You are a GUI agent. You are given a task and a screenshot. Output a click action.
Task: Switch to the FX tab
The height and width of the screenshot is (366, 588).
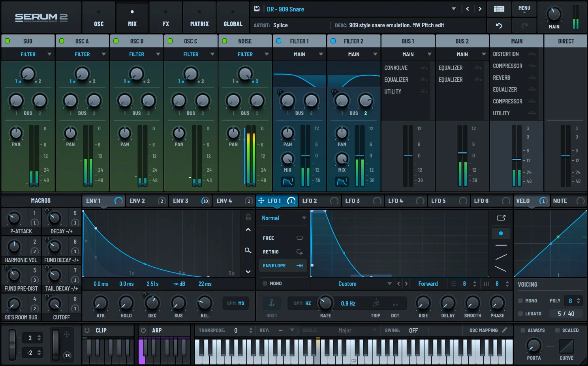tap(166, 17)
